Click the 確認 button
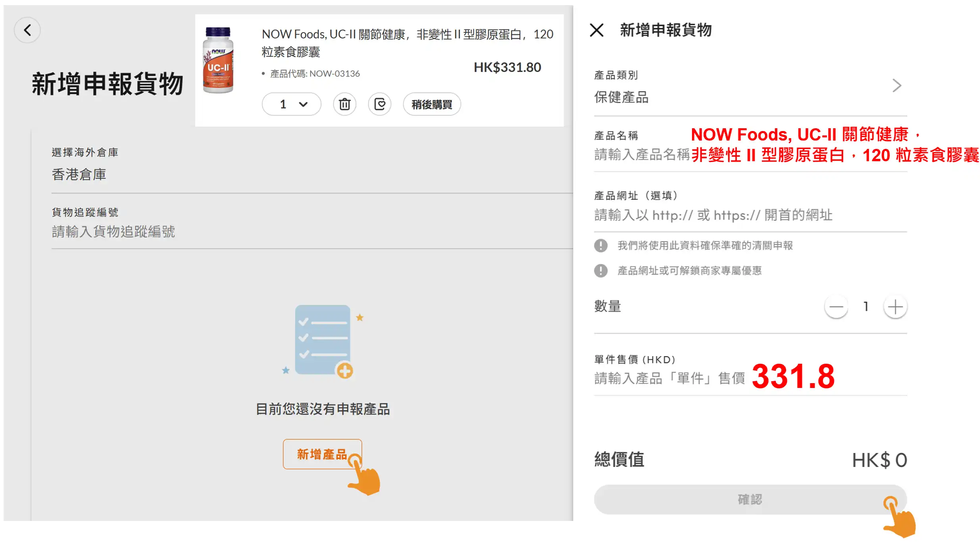The height and width of the screenshot is (542, 980). coord(750,499)
